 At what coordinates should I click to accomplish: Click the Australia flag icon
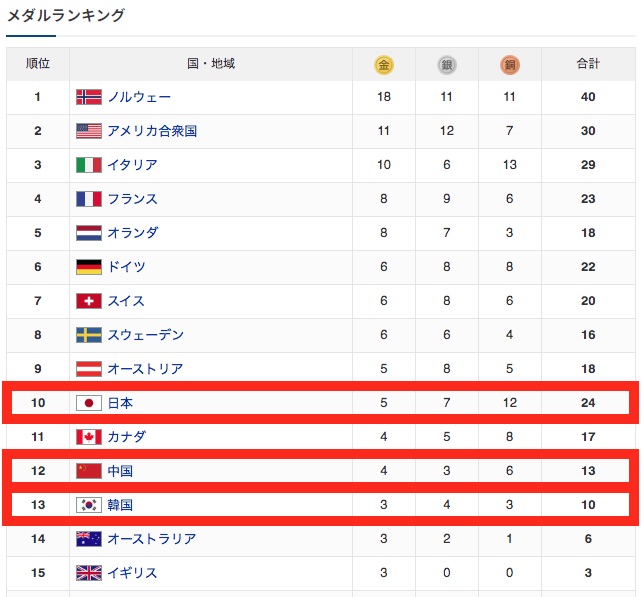pos(89,539)
